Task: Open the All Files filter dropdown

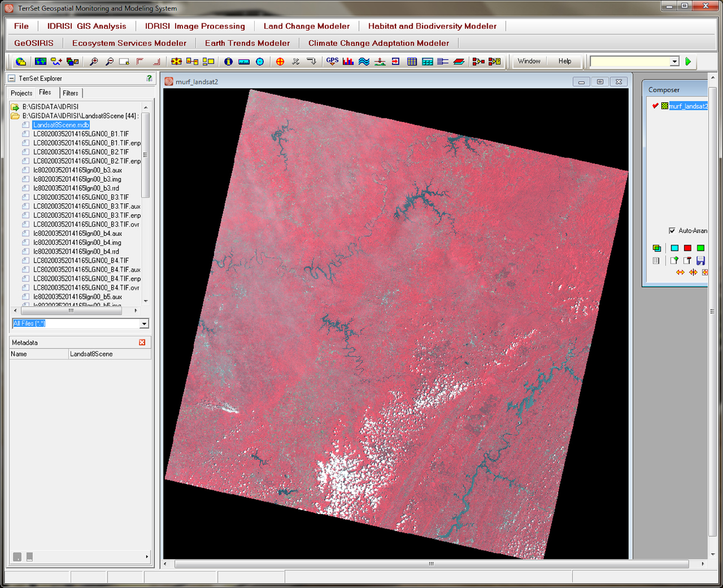Action: [x=144, y=323]
